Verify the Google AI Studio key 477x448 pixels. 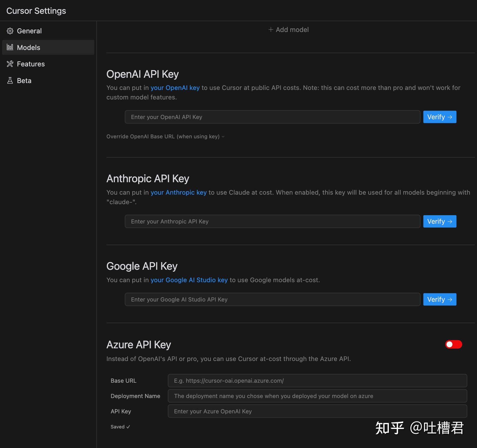(x=440, y=299)
